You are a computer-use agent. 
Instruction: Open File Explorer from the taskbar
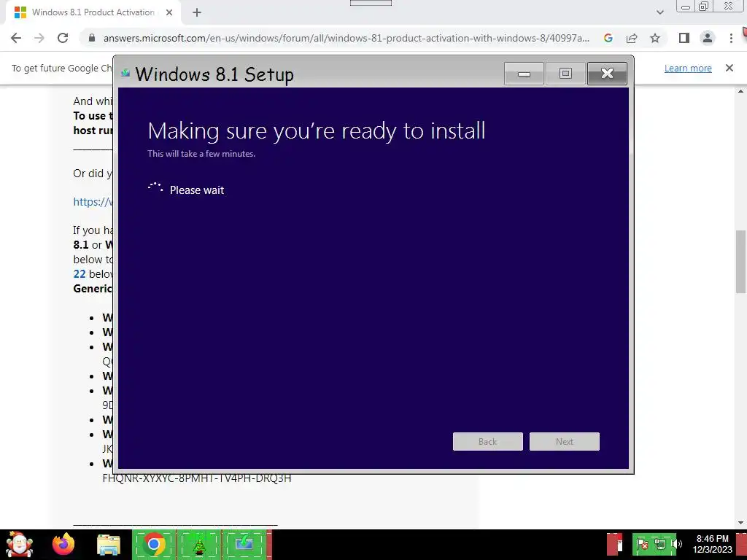109,545
